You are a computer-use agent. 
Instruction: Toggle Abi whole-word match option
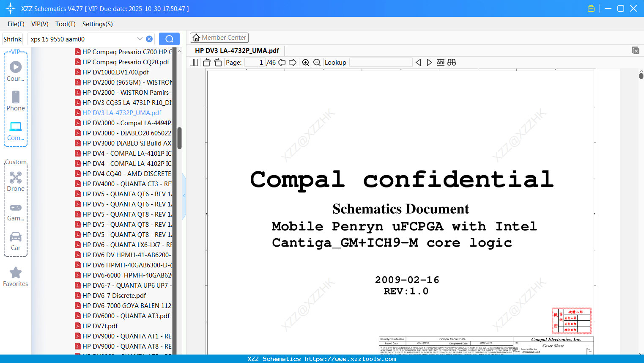tap(440, 62)
